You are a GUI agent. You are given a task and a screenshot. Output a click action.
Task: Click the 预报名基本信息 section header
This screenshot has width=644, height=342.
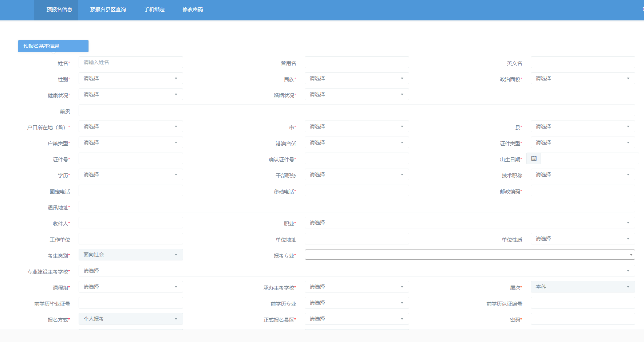point(53,46)
